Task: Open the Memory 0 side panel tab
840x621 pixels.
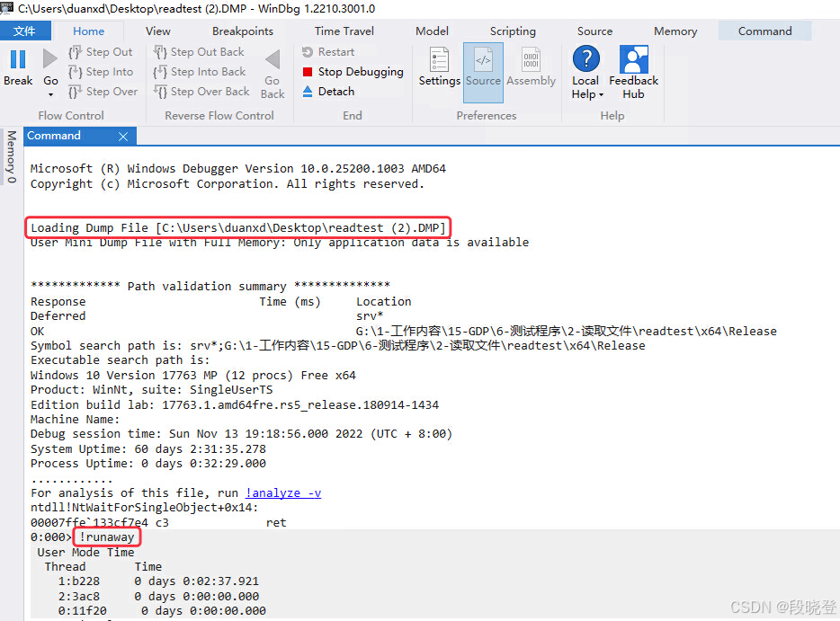Action: [10, 157]
